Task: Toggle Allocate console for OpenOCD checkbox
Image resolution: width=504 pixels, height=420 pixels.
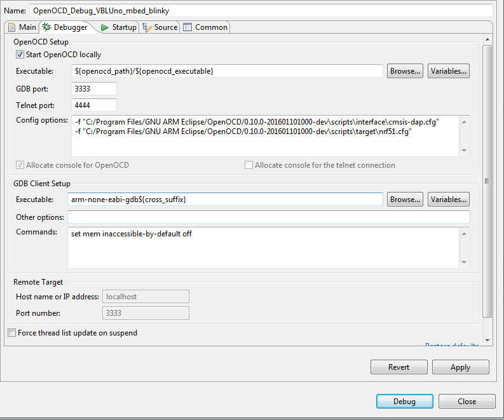Action: click(20, 165)
